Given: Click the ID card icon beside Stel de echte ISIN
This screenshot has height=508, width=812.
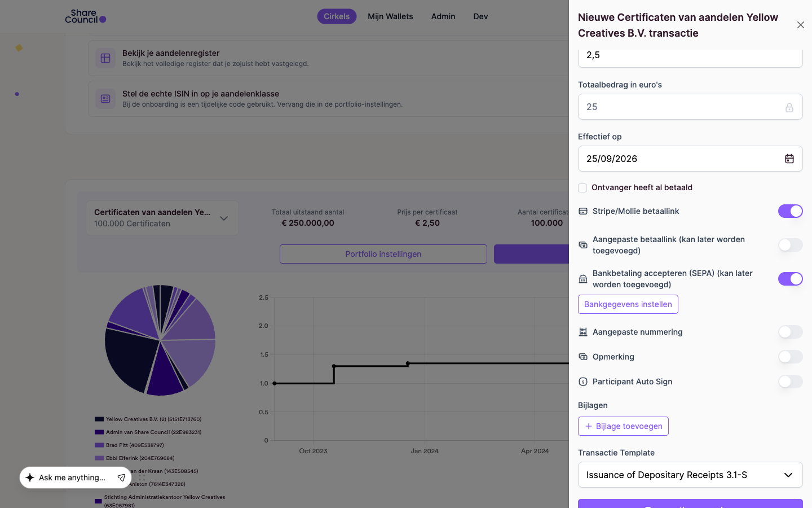Looking at the screenshot, I should tap(105, 99).
